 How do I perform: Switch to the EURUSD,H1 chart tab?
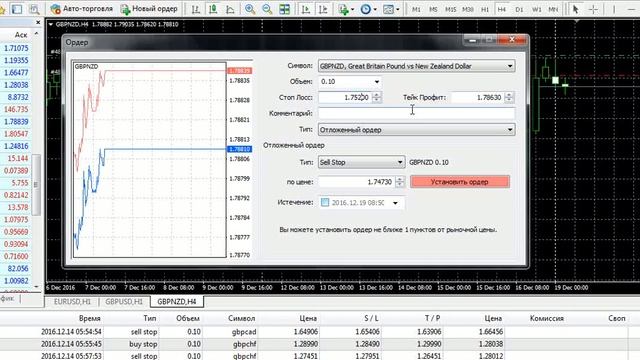point(72,302)
